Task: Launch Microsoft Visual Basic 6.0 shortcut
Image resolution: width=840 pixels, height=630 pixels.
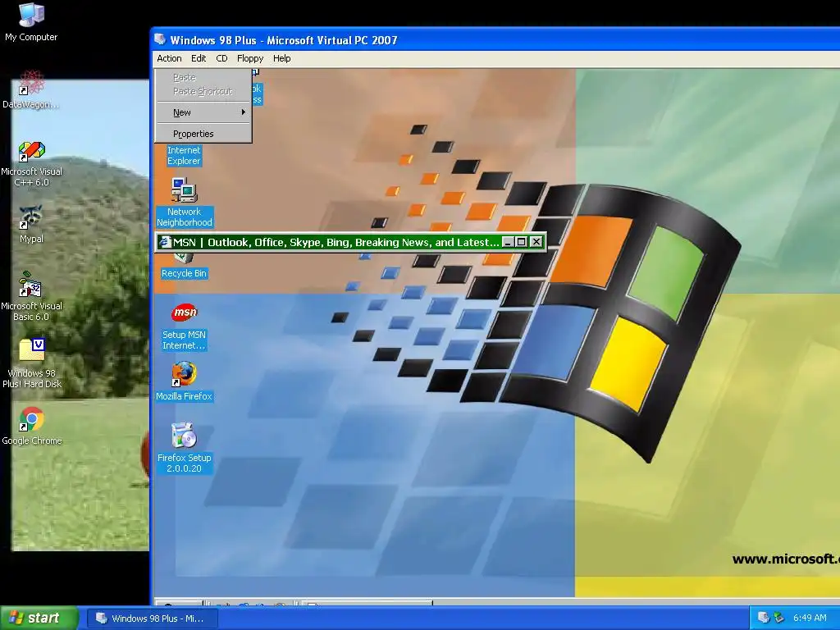Action: pos(31,297)
